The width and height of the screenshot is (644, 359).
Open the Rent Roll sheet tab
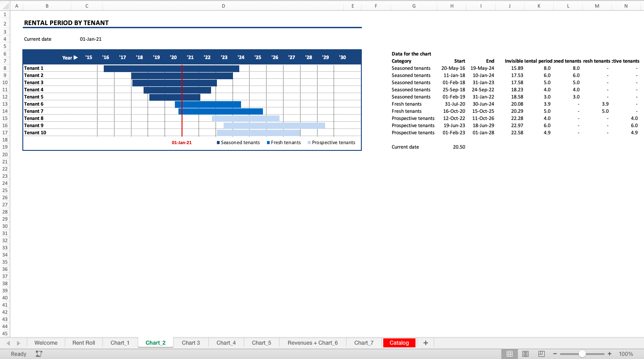(x=84, y=343)
